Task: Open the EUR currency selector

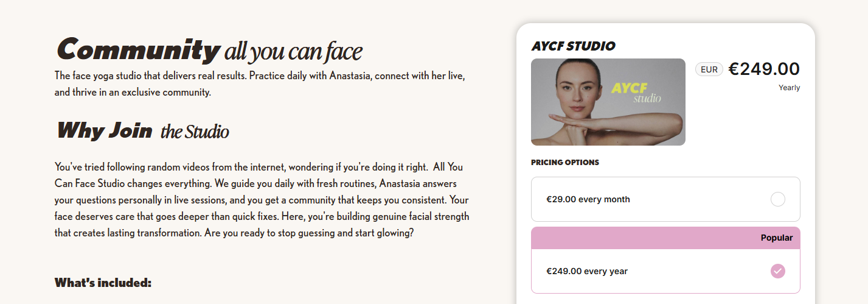Action: click(709, 69)
